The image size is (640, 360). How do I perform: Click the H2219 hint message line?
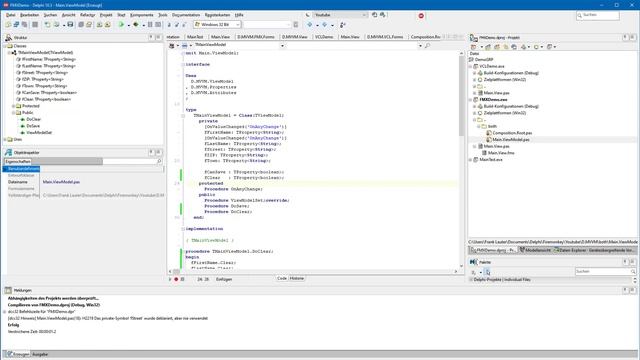click(108, 318)
